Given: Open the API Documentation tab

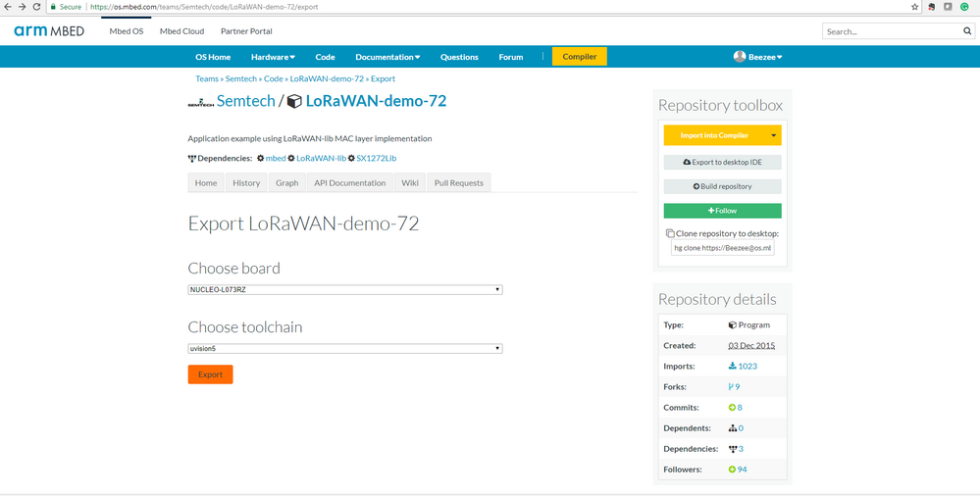Looking at the screenshot, I should pos(350,183).
